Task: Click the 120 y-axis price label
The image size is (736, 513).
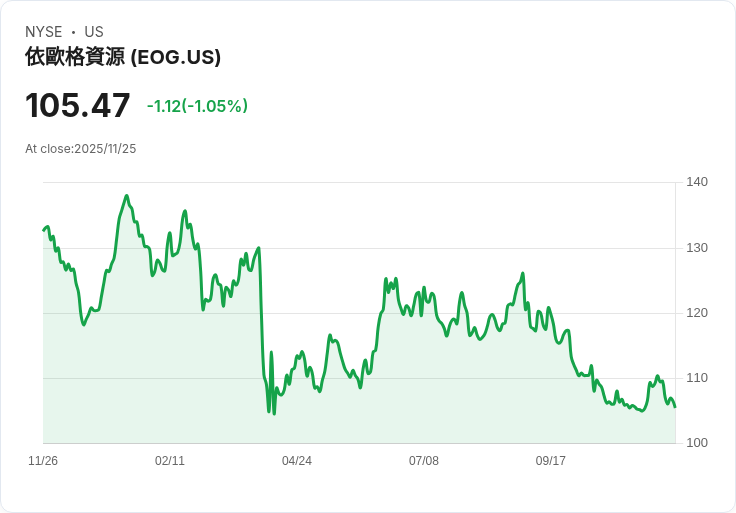Action: (x=697, y=313)
